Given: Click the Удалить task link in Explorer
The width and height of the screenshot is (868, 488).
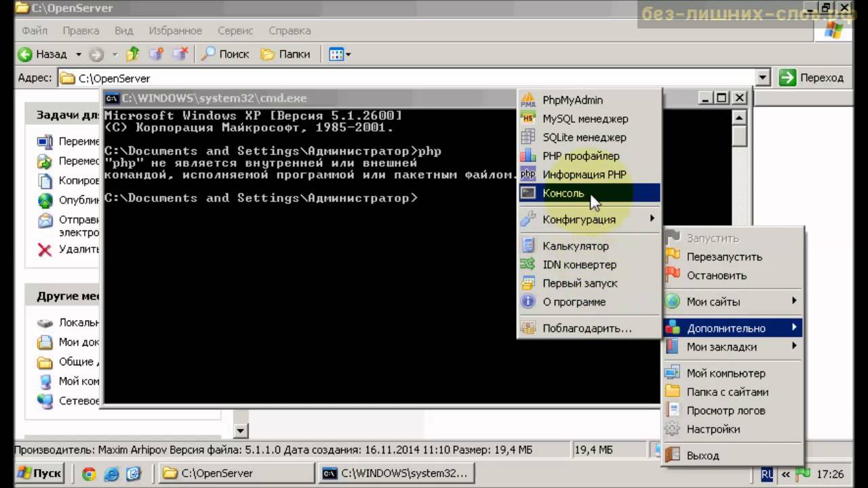Looking at the screenshot, I should pyautogui.click(x=68, y=249).
